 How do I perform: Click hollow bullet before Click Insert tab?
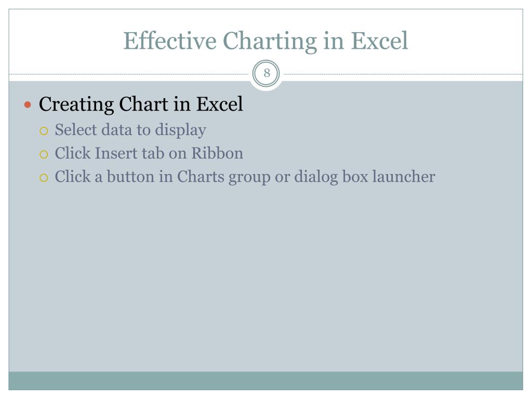click(44, 155)
